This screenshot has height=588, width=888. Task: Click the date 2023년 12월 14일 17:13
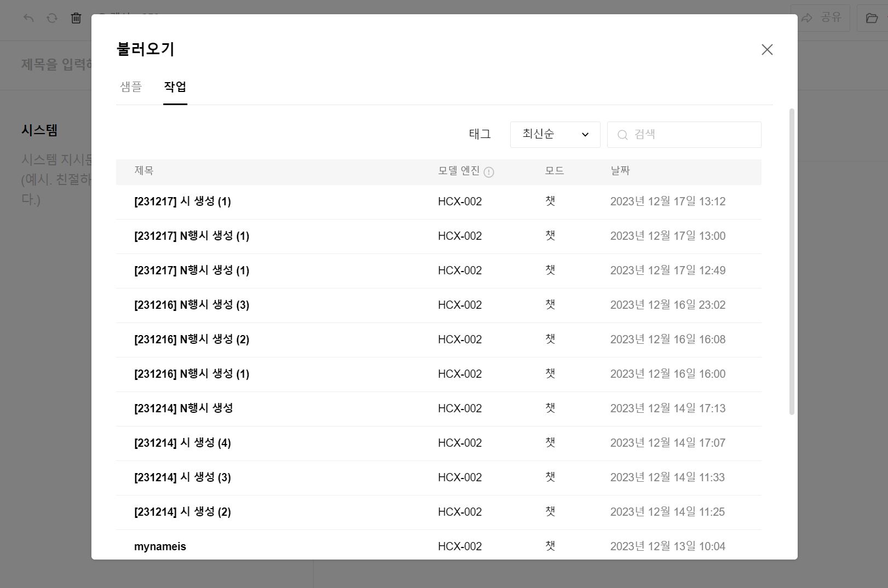coord(668,408)
